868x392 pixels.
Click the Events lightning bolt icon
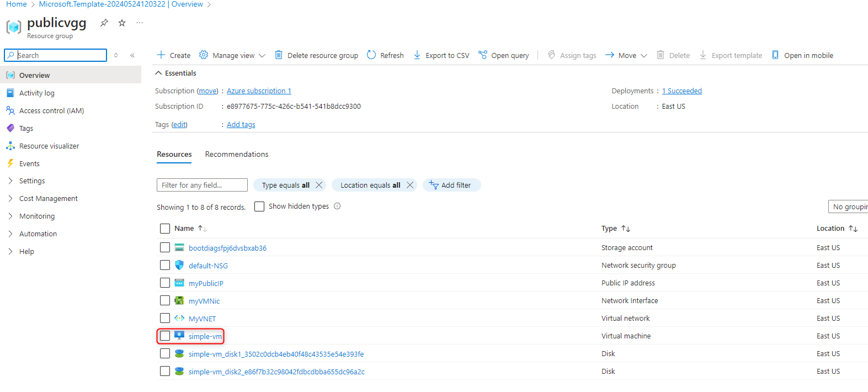point(10,163)
